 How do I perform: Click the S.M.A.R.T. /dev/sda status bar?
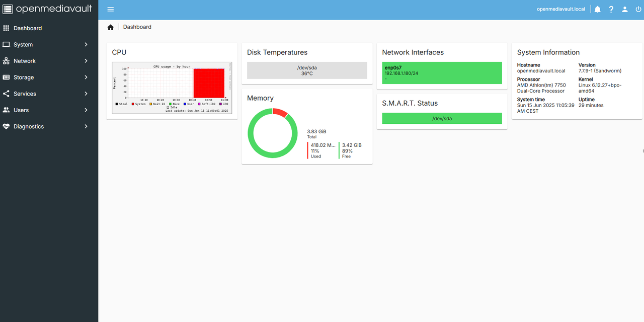point(442,119)
